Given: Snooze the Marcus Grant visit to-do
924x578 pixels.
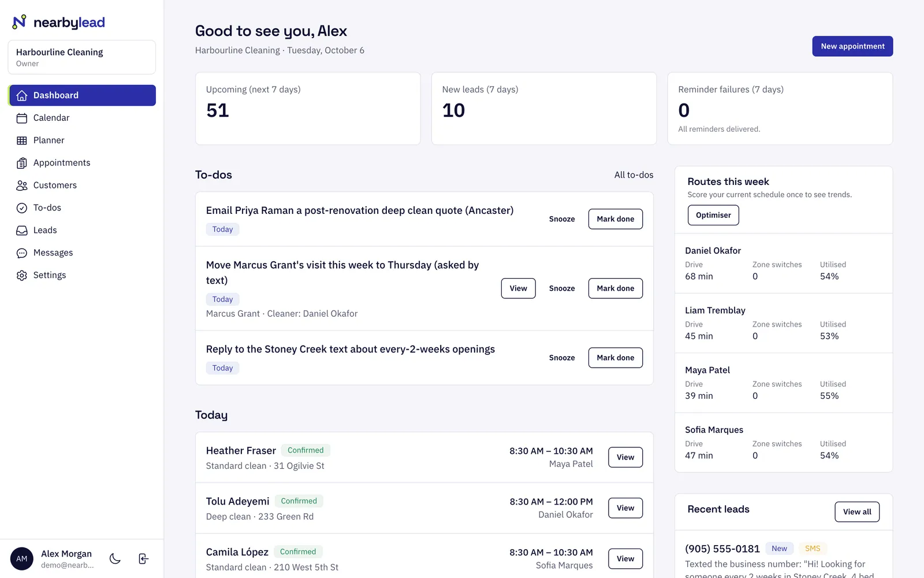Looking at the screenshot, I should 562,288.
